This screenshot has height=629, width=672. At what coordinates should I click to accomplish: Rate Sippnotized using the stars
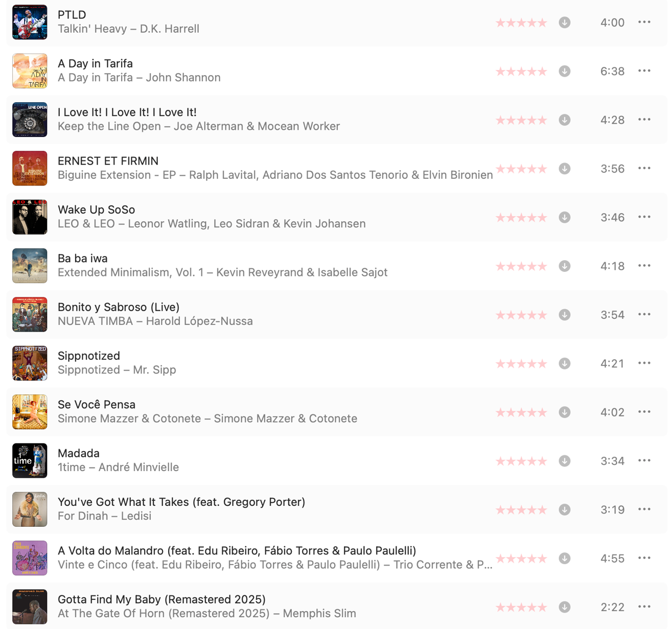click(521, 364)
